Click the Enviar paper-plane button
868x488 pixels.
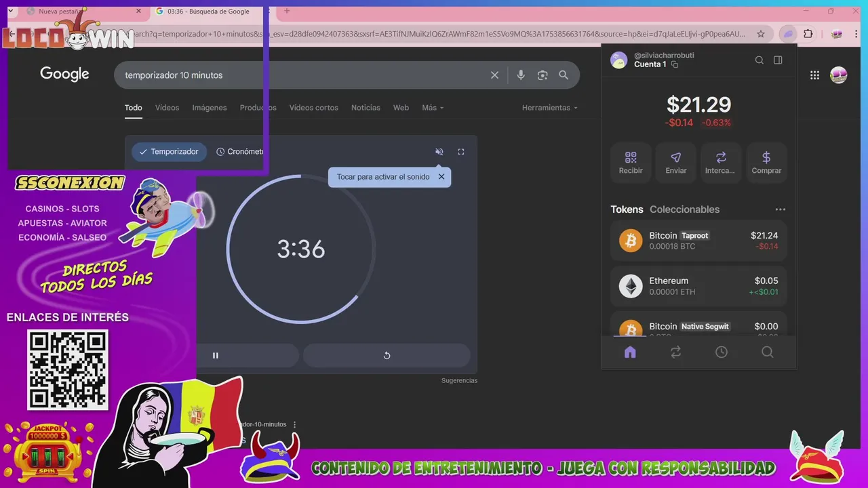click(675, 163)
